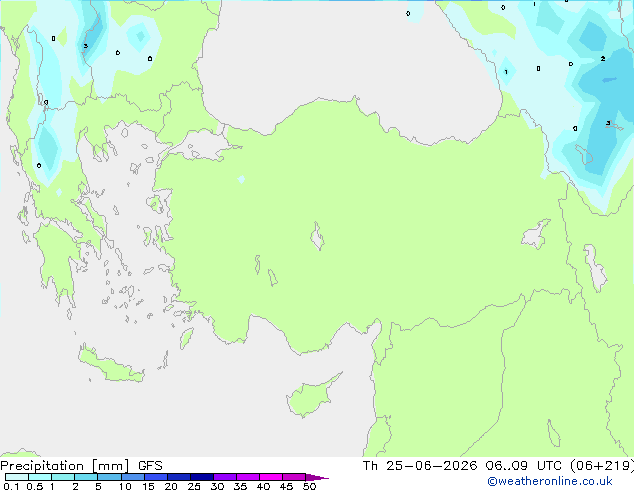Viewport: 634px width, 490px height.
Task: Click the above-50 arrow tip of the legend
Action: pyautogui.click(x=317, y=477)
